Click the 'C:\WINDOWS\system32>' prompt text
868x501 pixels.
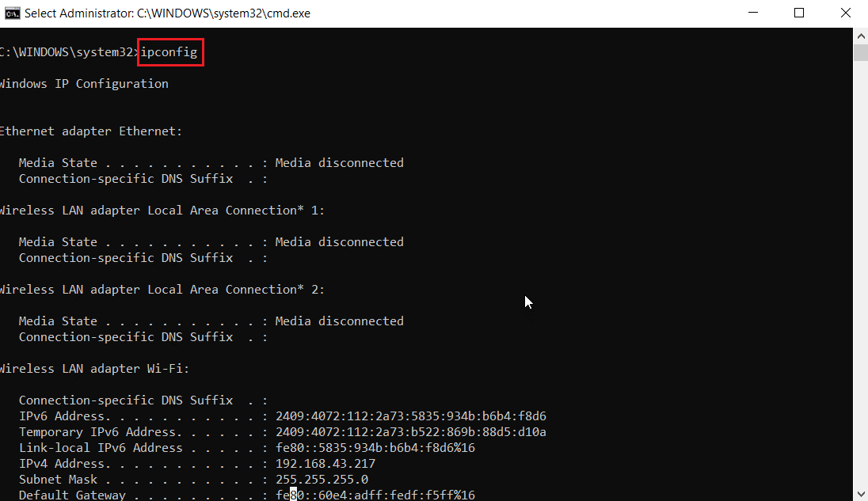69,52
